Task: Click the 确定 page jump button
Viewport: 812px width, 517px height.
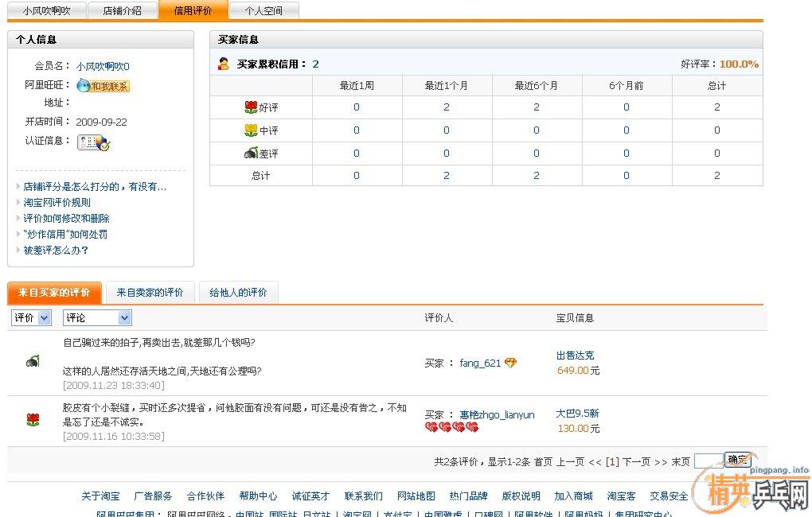Action: coord(737,460)
